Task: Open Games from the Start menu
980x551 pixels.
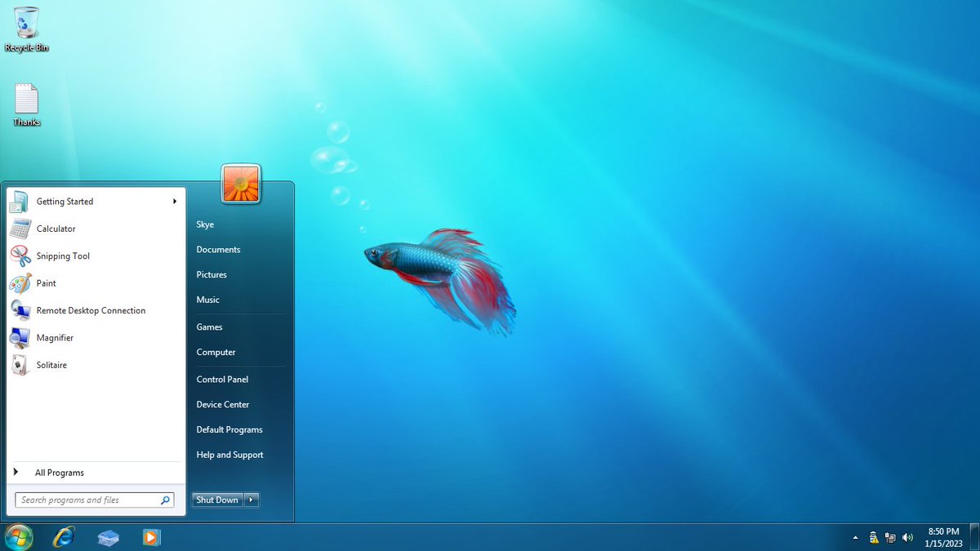Action: pos(209,327)
